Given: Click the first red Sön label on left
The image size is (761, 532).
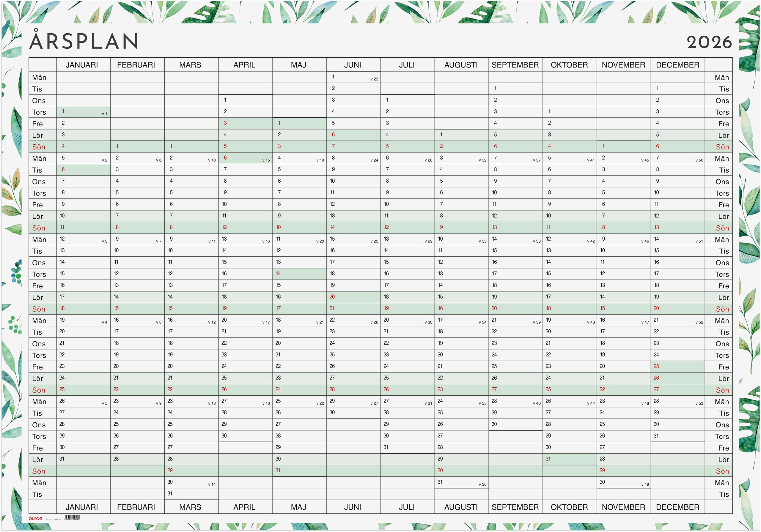Looking at the screenshot, I should point(39,147).
